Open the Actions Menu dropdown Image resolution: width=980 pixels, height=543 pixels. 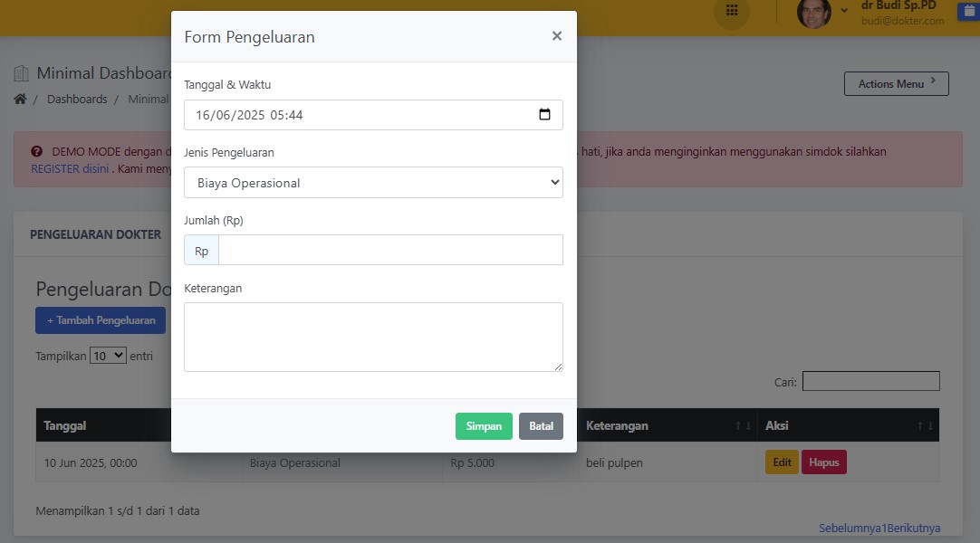[x=896, y=84]
